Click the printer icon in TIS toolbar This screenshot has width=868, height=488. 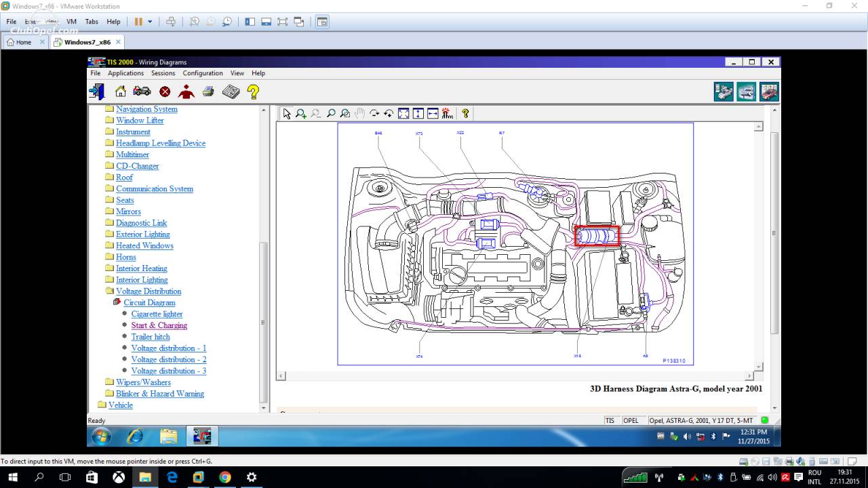coord(208,91)
